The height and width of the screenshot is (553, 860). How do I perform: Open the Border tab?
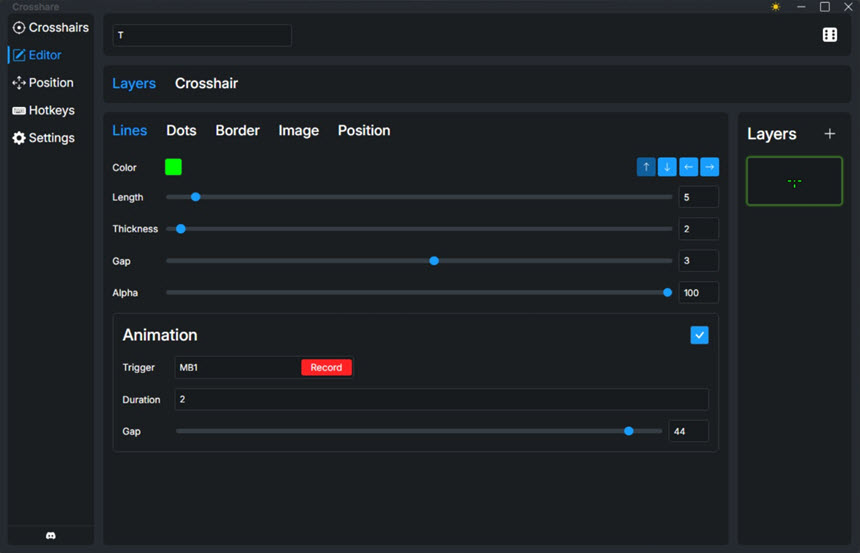[x=237, y=131]
